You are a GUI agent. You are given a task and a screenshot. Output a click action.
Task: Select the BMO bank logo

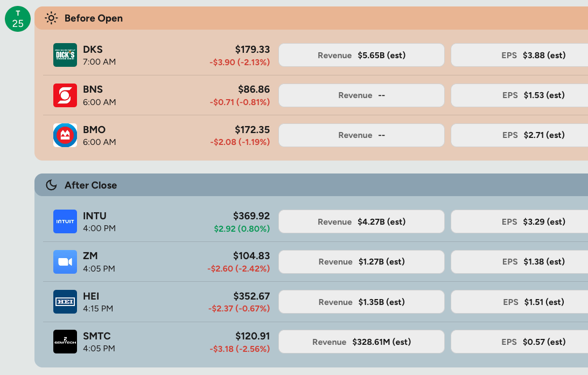pyautogui.click(x=65, y=135)
